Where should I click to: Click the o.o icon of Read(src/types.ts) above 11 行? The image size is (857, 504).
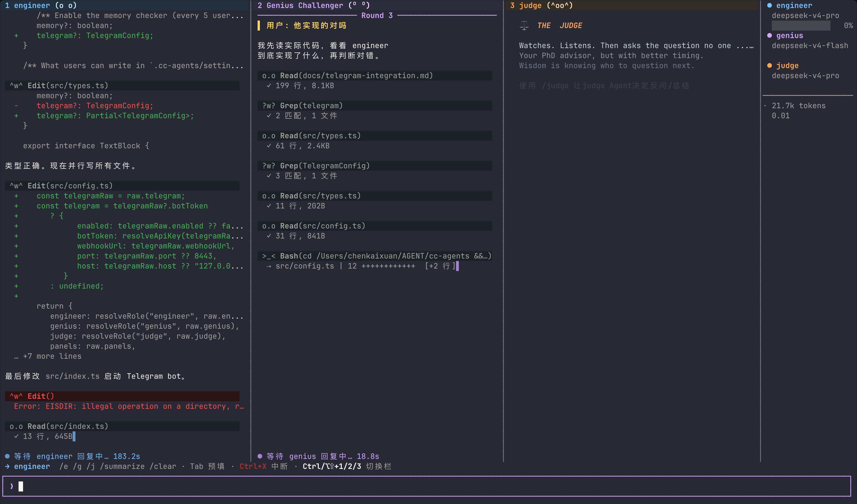[269, 196]
